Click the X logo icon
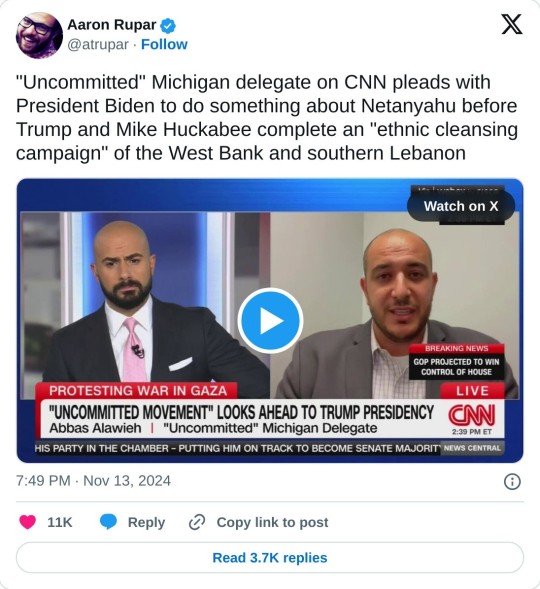Viewport: 540px width, 589px height. (x=512, y=24)
